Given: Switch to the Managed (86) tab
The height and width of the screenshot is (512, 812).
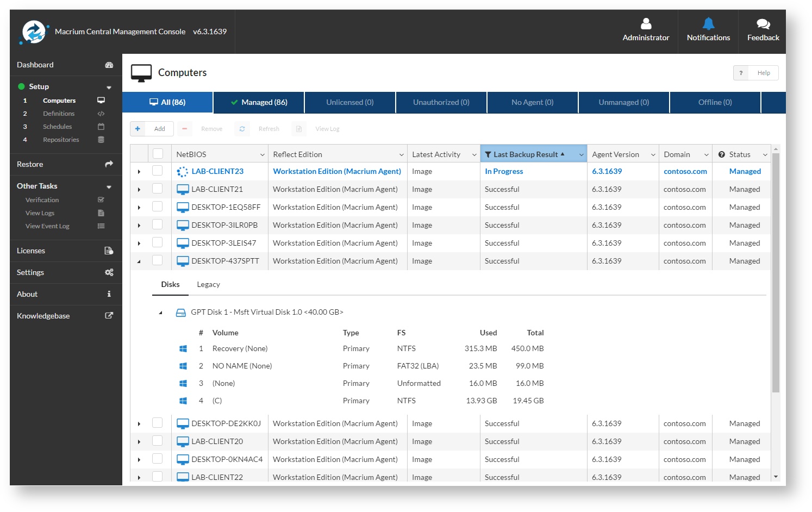Looking at the screenshot, I should click(x=259, y=102).
